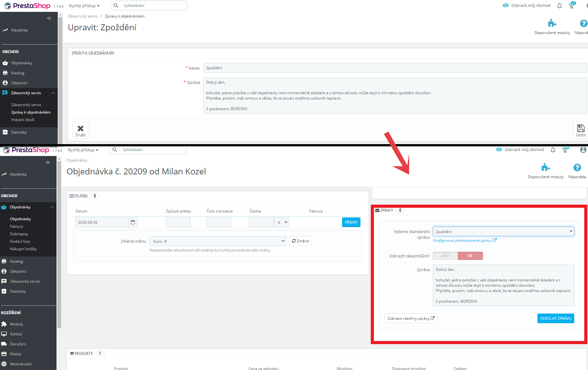This screenshot has height=370, width=588.
Task: Click search magnifier in lower header
Action: tap(115, 150)
